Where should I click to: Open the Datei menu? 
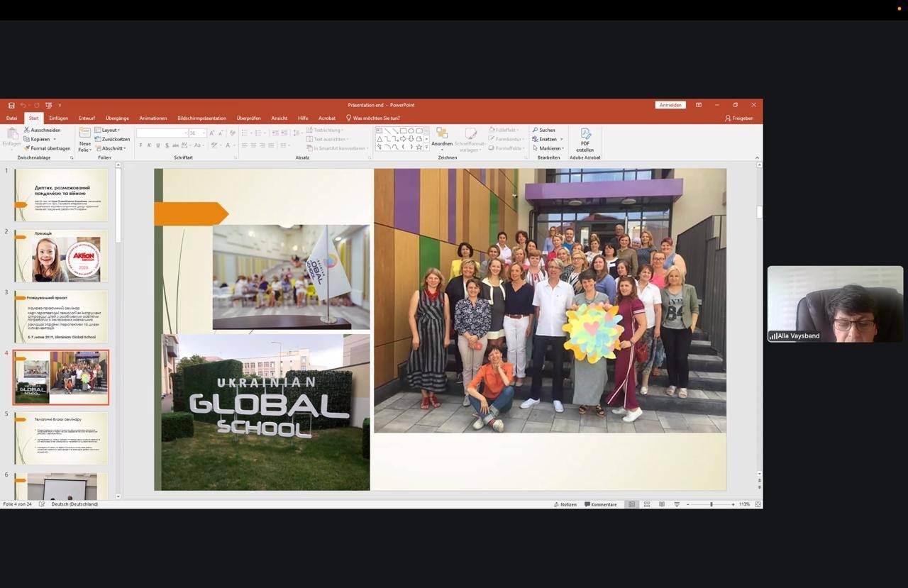point(11,118)
